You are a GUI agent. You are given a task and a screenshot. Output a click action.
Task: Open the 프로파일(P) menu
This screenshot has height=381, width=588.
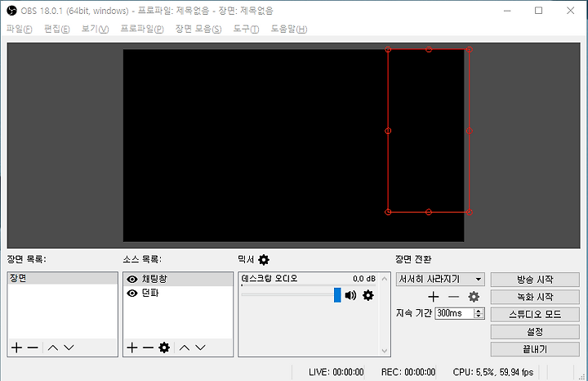(x=142, y=29)
